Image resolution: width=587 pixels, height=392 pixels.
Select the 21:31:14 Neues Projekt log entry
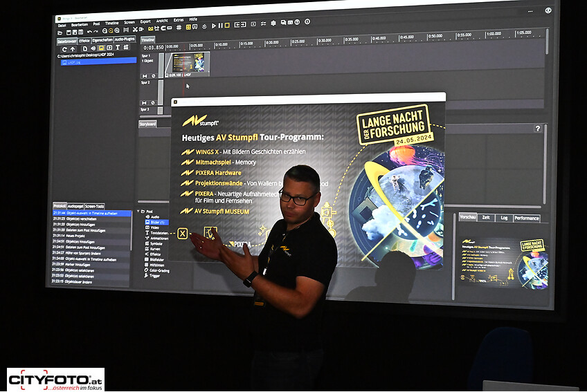pos(91,236)
